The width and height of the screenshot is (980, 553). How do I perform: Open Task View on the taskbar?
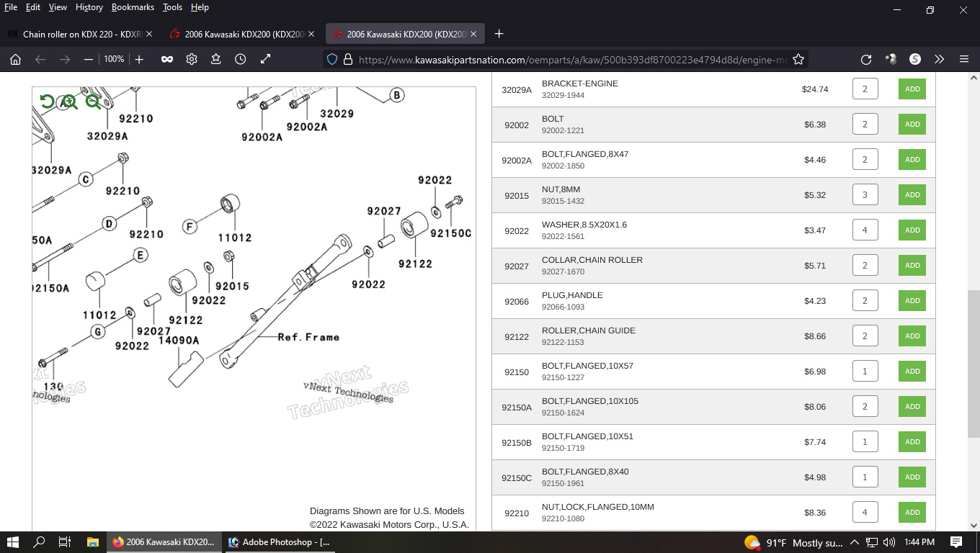(x=64, y=542)
